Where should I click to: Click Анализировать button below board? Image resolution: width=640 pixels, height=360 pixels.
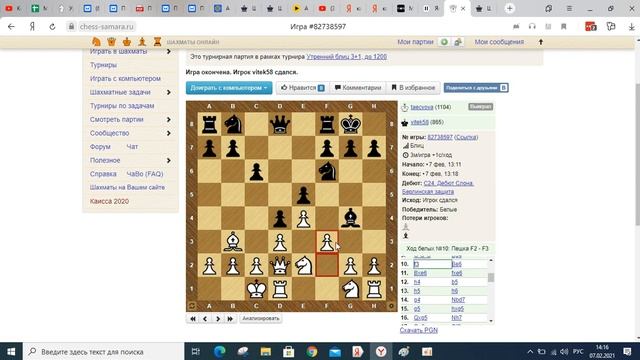point(260,318)
